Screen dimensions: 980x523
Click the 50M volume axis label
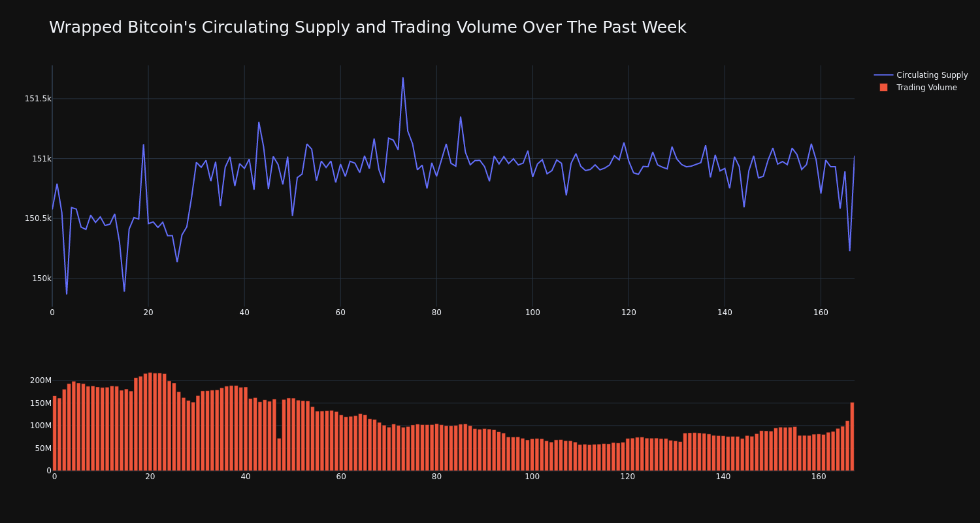click(x=43, y=448)
